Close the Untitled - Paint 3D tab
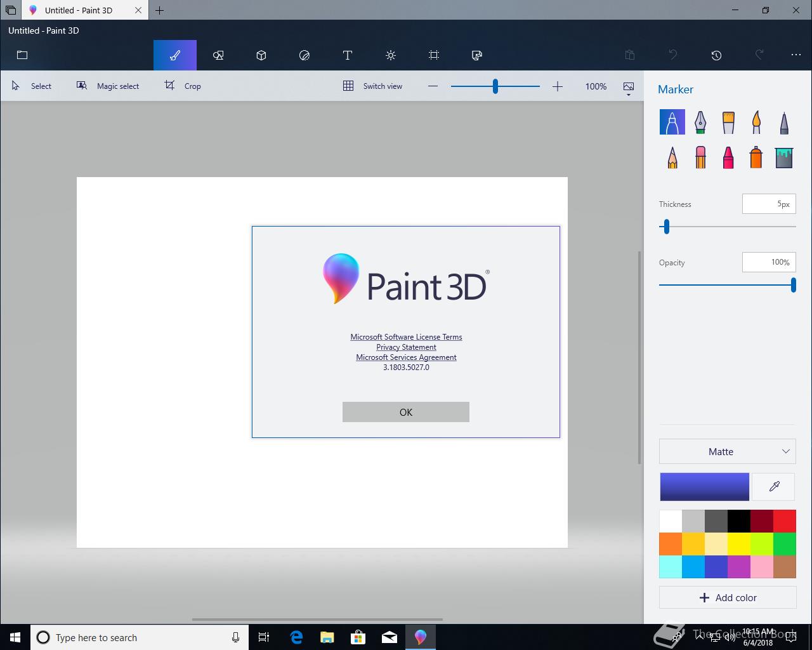 tap(138, 10)
